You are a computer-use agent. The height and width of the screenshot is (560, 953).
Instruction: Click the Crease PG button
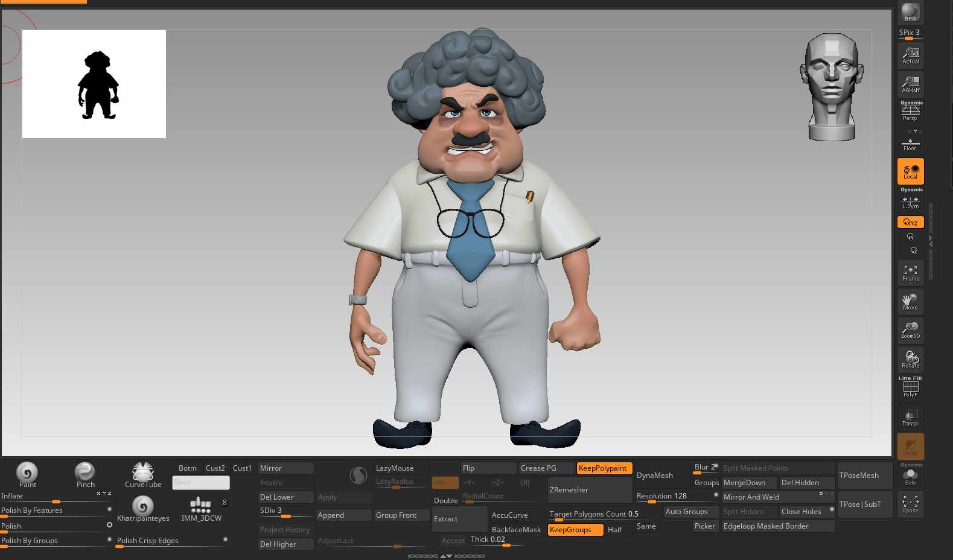546,468
